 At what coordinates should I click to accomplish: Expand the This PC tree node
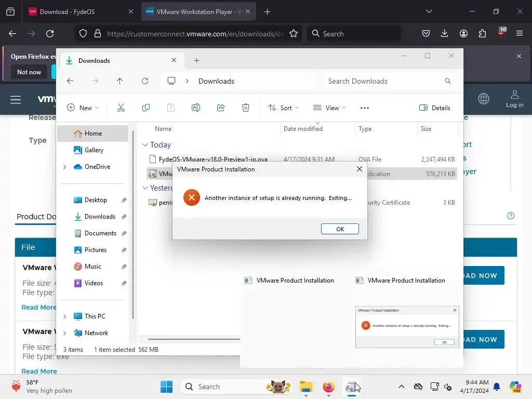coord(65,316)
